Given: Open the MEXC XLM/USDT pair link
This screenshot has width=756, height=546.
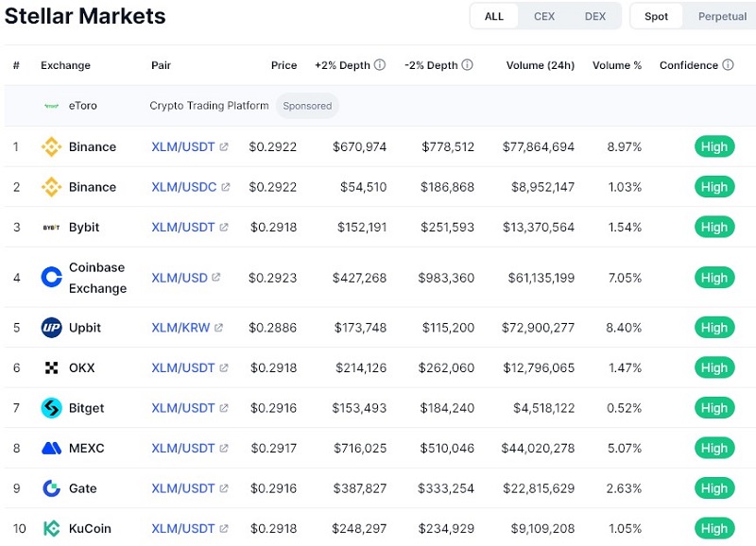Looking at the screenshot, I should click(183, 448).
